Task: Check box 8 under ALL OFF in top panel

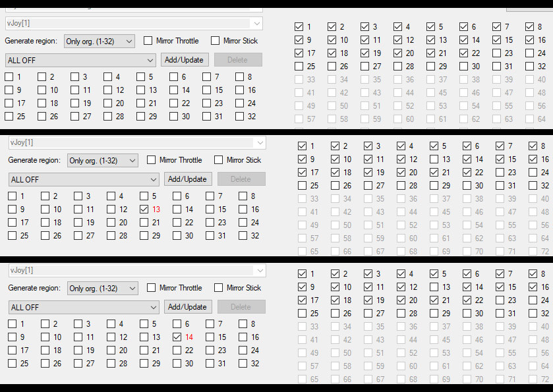Action: (239, 76)
